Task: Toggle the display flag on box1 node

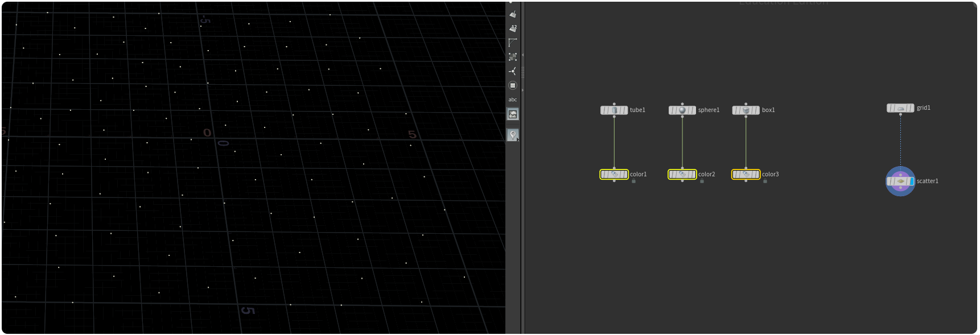Action: click(757, 110)
